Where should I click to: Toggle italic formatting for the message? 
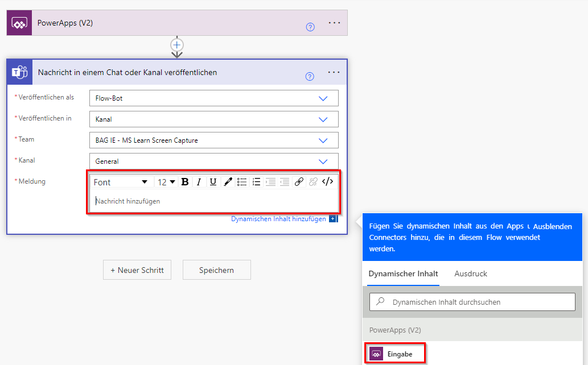point(199,182)
